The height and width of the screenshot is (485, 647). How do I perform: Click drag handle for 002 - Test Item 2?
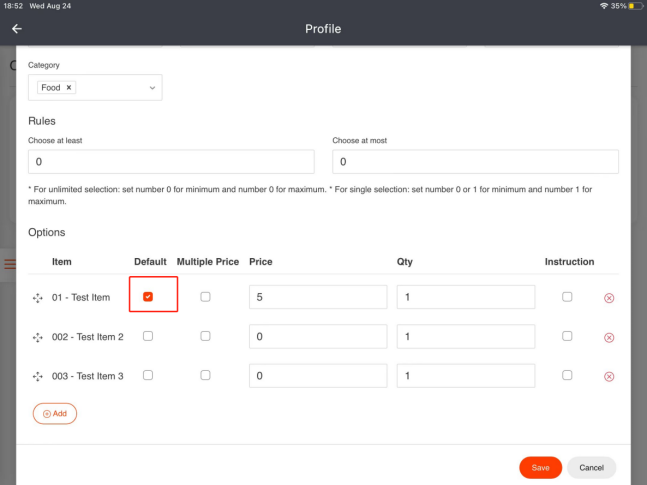point(38,337)
